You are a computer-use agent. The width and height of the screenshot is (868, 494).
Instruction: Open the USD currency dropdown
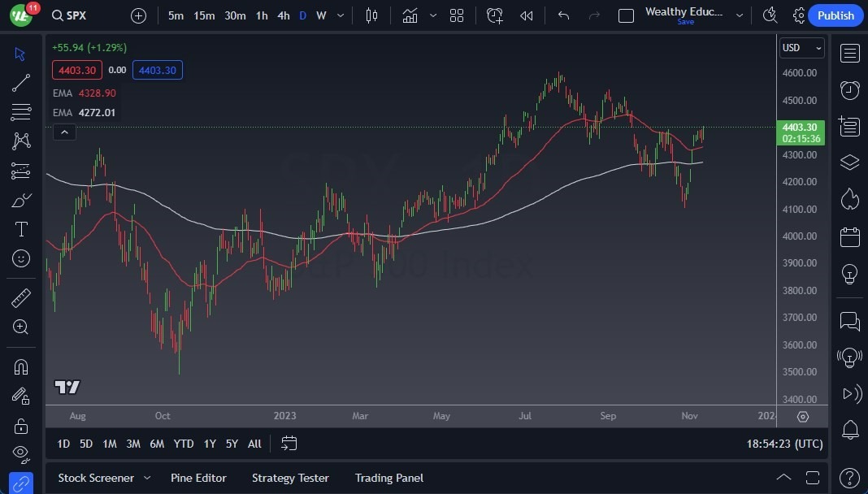tap(802, 47)
